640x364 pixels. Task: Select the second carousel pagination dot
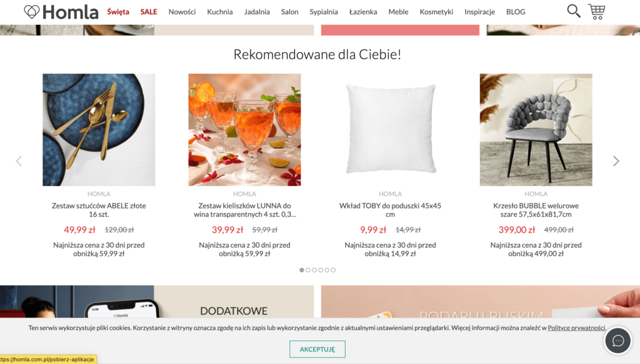308,270
